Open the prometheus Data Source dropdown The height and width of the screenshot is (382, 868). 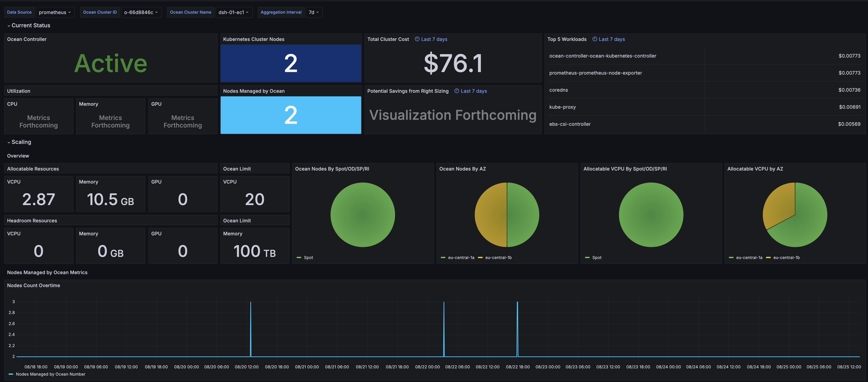55,12
